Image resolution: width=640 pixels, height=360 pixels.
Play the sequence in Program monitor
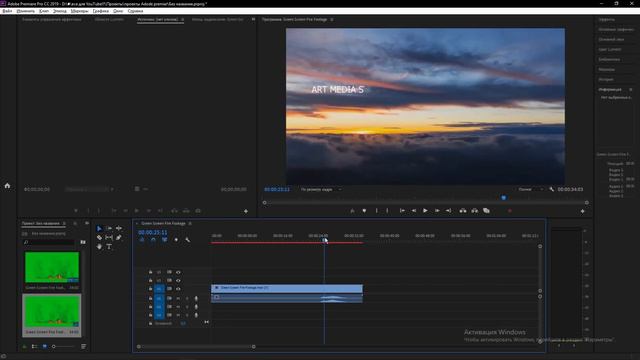click(x=425, y=211)
